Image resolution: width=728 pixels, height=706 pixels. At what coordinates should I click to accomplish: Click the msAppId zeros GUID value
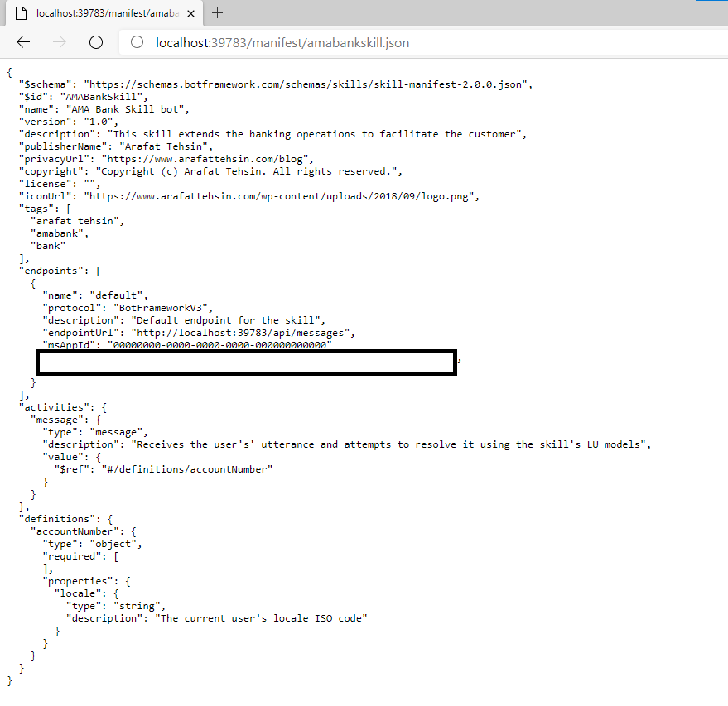pyautogui.click(x=219, y=345)
